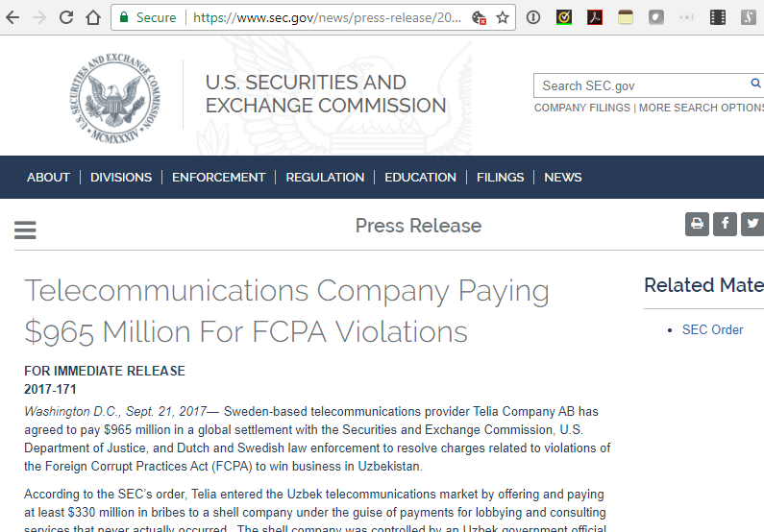Reload the current page

pos(66,17)
